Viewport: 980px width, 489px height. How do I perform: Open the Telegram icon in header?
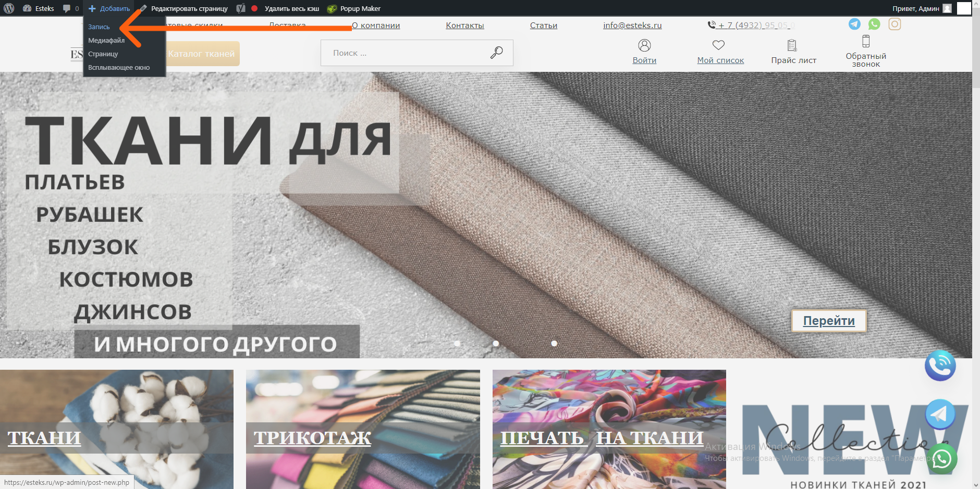point(854,24)
